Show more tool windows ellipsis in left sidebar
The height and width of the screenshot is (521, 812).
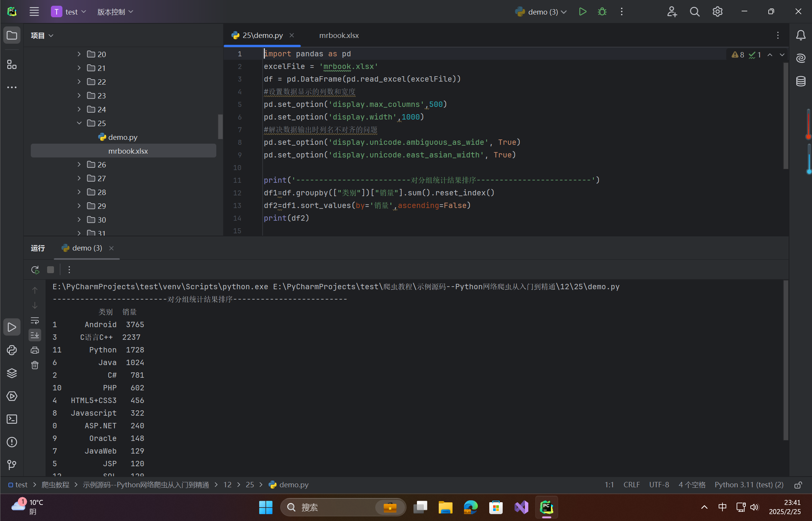pos(12,87)
